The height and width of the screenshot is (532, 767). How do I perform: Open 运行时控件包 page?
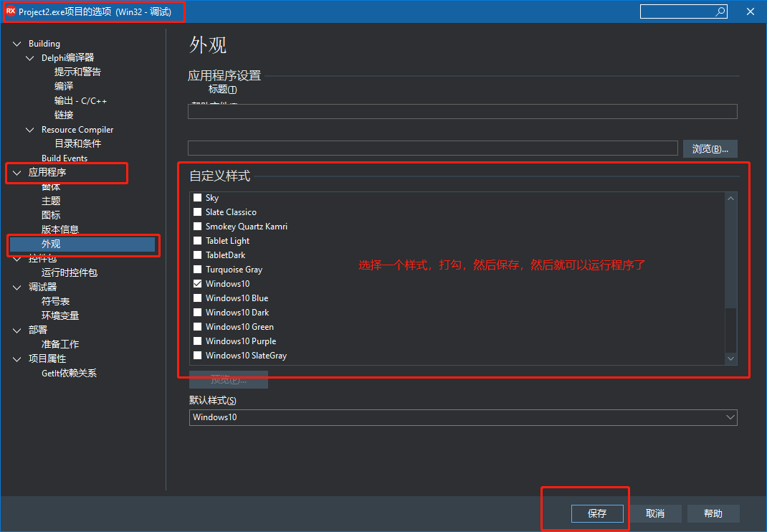69,272
